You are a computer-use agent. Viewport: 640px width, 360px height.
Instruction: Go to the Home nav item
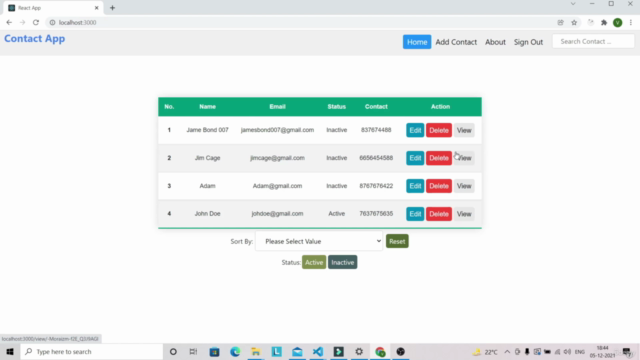(x=417, y=42)
